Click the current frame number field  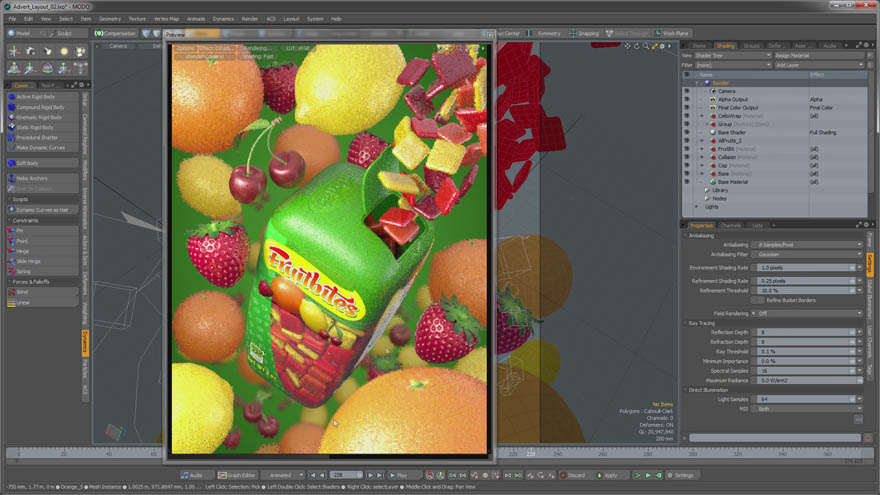coord(346,475)
